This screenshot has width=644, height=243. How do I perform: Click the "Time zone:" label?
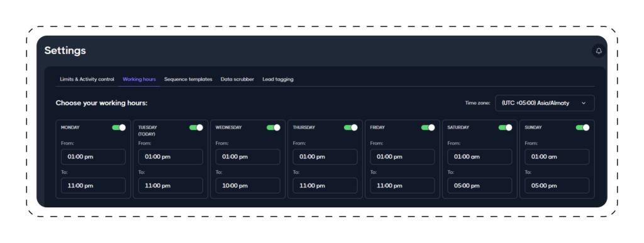coord(477,103)
